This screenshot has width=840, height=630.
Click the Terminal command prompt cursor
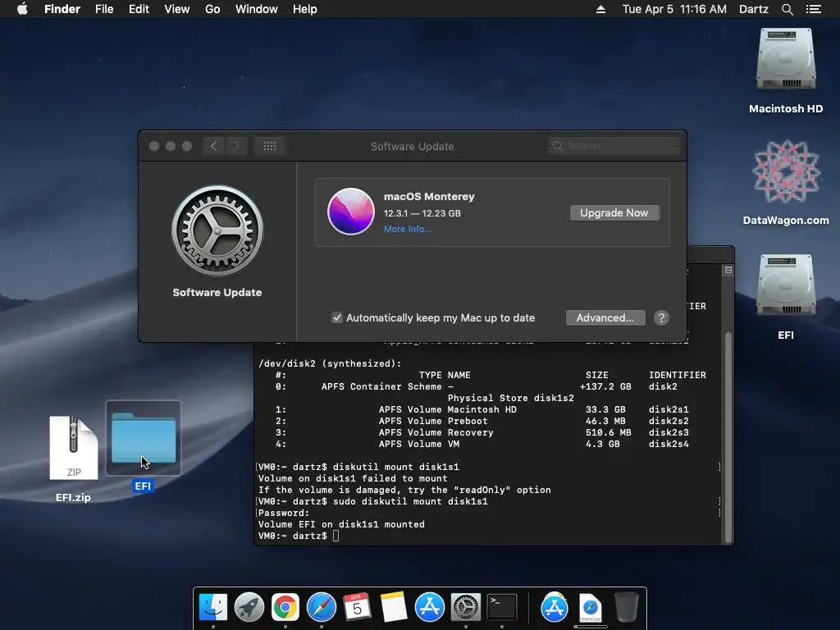pos(336,536)
